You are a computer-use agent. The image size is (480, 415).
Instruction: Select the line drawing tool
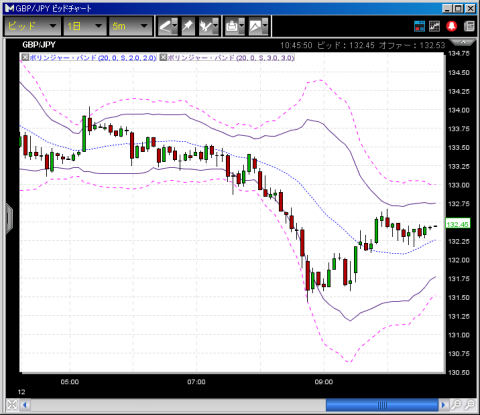click(x=165, y=26)
